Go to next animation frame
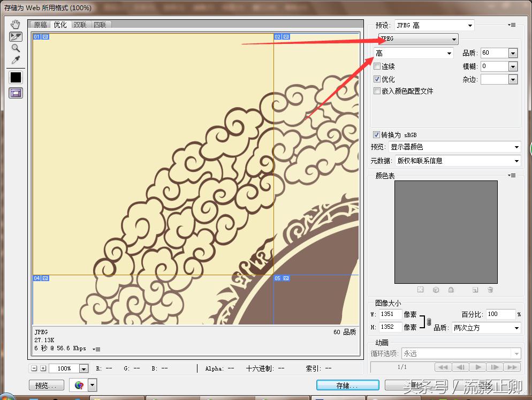 point(495,367)
